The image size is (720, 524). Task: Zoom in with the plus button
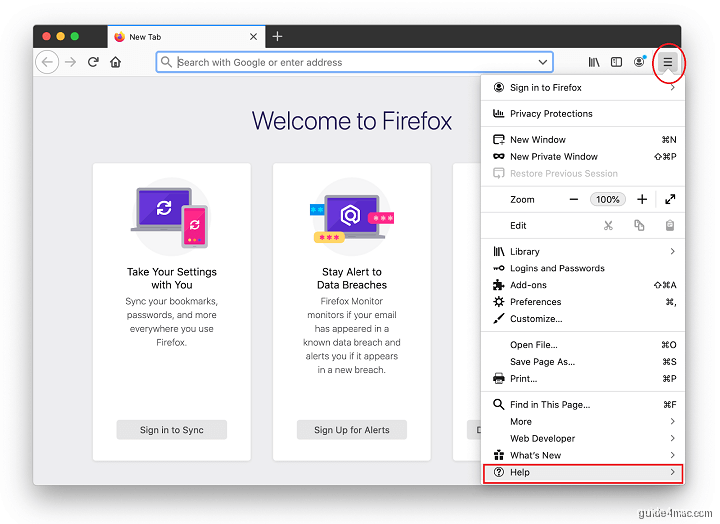point(642,199)
